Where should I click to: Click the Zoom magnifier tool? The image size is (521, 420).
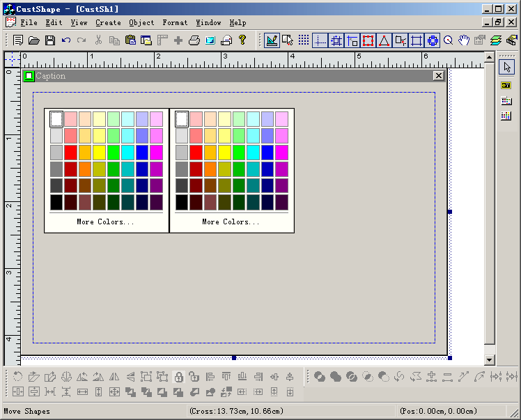[449, 40]
